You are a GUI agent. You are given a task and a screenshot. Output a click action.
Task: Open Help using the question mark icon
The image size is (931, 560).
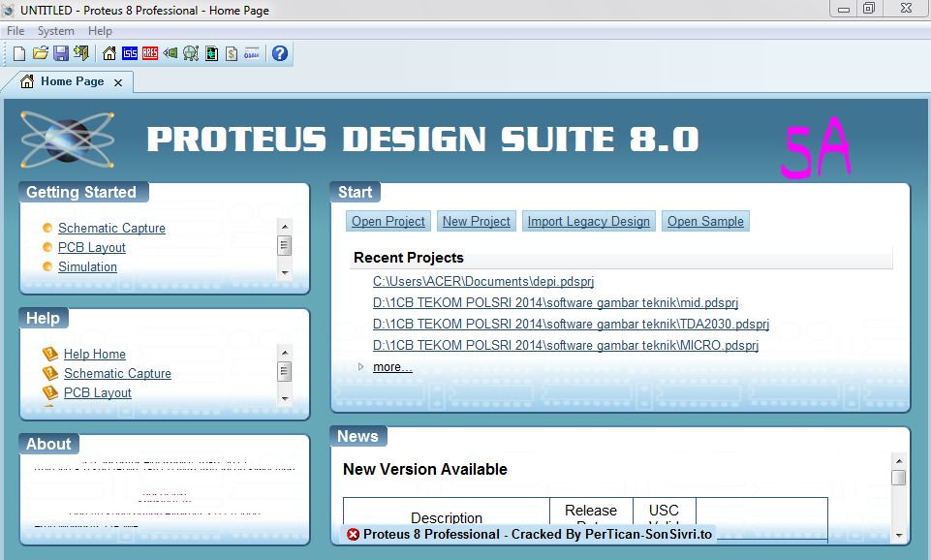(x=279, y=53)
